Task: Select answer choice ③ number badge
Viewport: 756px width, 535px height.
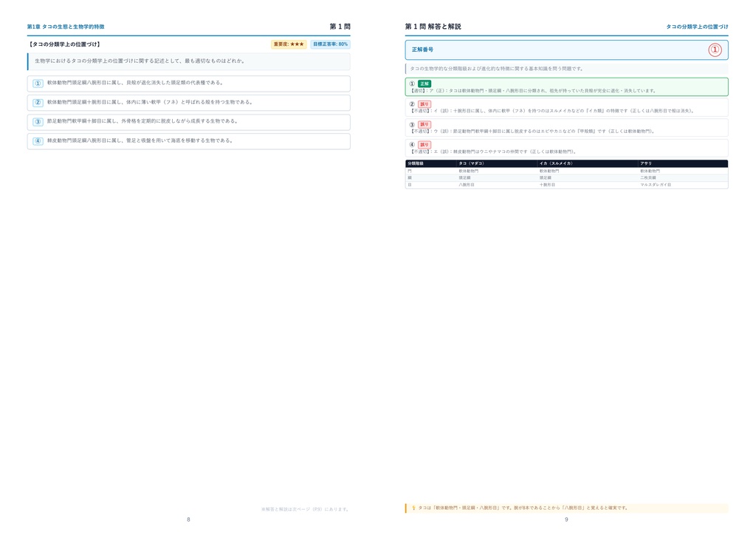Action: (38, 122)
